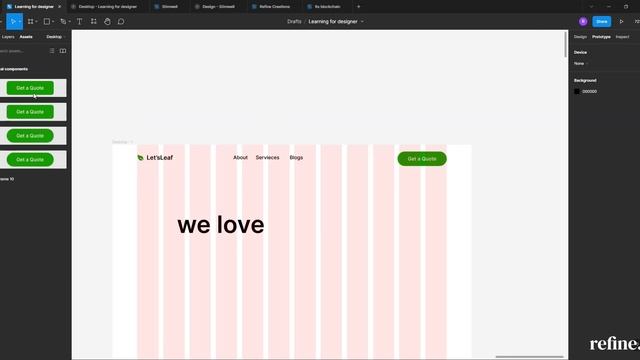This screenshot has width=640, height=360.
Task: Open the Desktop page selector dropdown
Action: point(56,37)
